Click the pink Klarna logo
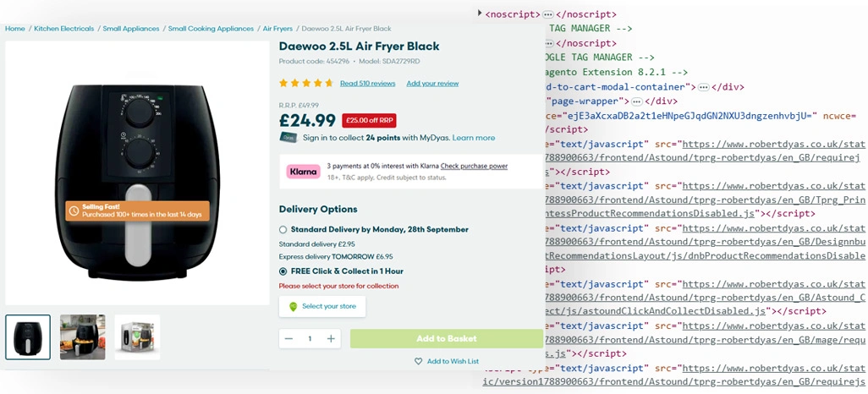Image resolution: width=868 pixels, height=394 pixels. pyautogui.click(x=304, y=172)
